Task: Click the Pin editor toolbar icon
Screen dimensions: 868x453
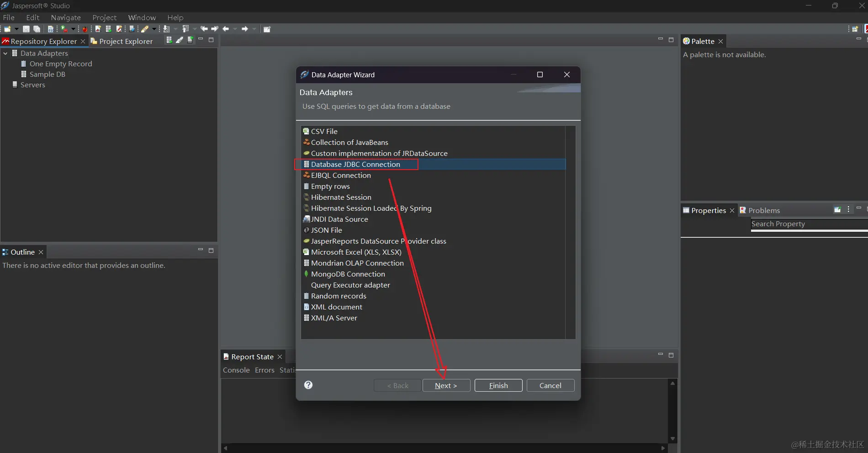Action: (267, 29)
